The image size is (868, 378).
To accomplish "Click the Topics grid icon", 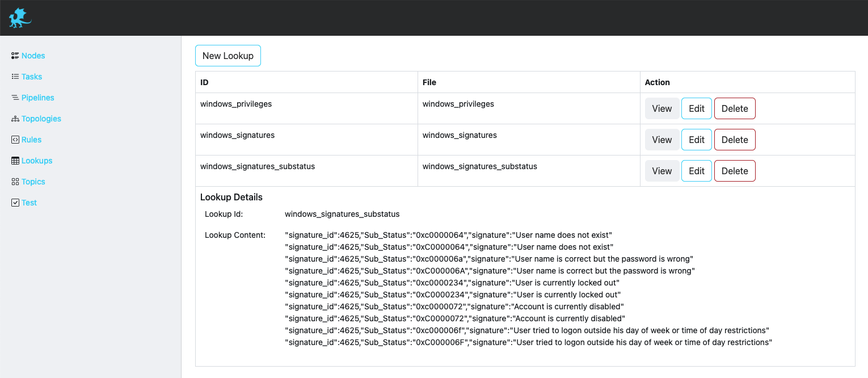I will pos(15,182).
